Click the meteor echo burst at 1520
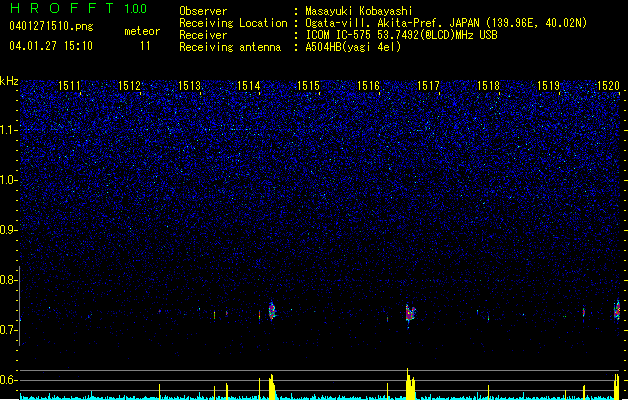This screenshot has width=629, height=400. (x=617, y=310)
